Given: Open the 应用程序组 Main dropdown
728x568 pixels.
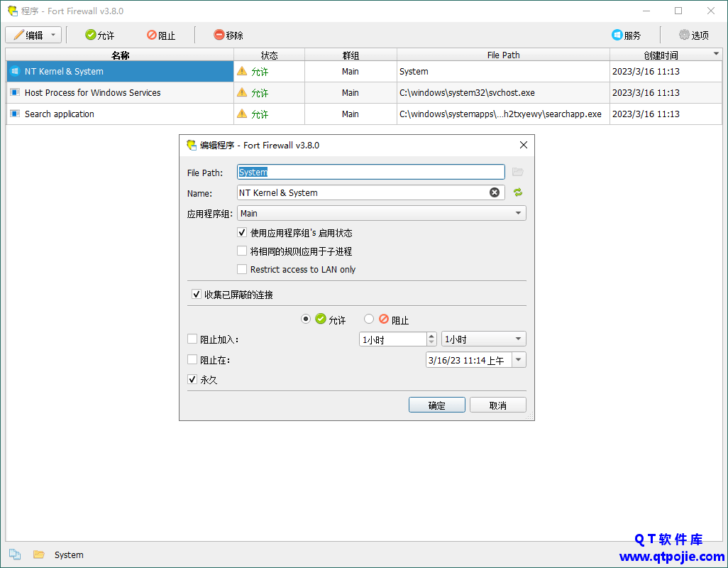Looking at the screenshot, I should pyautogui.click(x=381, y=213).
